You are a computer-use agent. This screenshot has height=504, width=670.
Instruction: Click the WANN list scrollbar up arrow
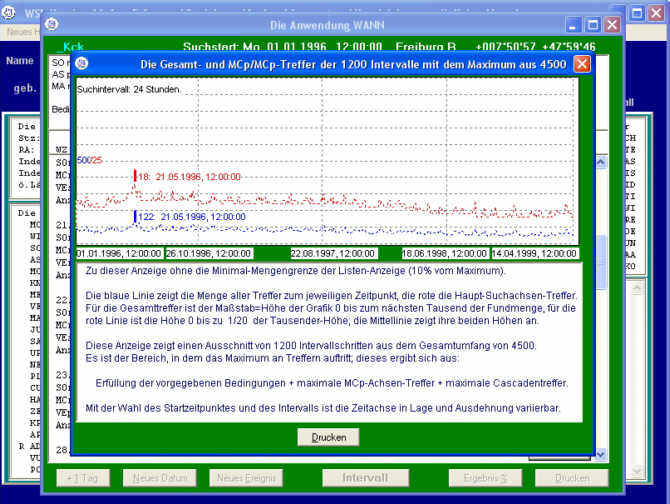point(601,162)
